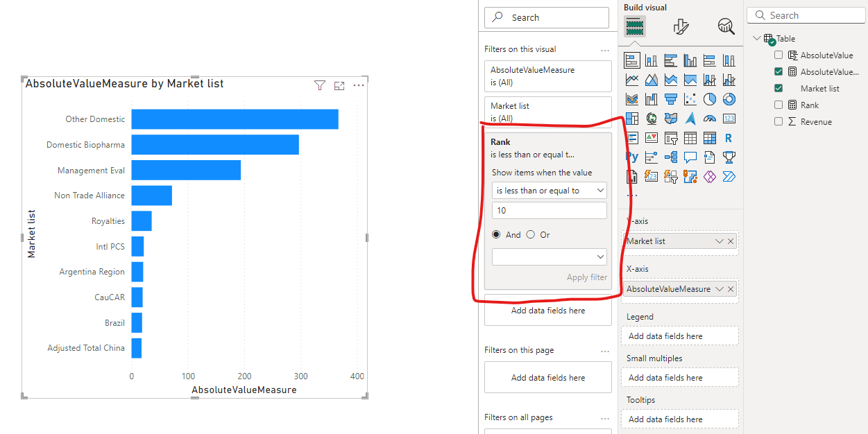Open the Y-axis Market list field chevron
This screenshot has width=868, height=434.
click(720, 241)
